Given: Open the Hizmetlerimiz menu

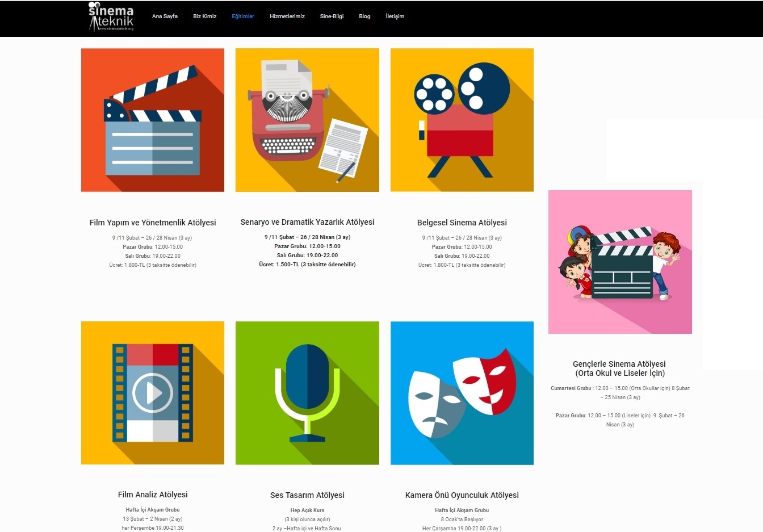Looking at the screenshot, I should point(287,16).
